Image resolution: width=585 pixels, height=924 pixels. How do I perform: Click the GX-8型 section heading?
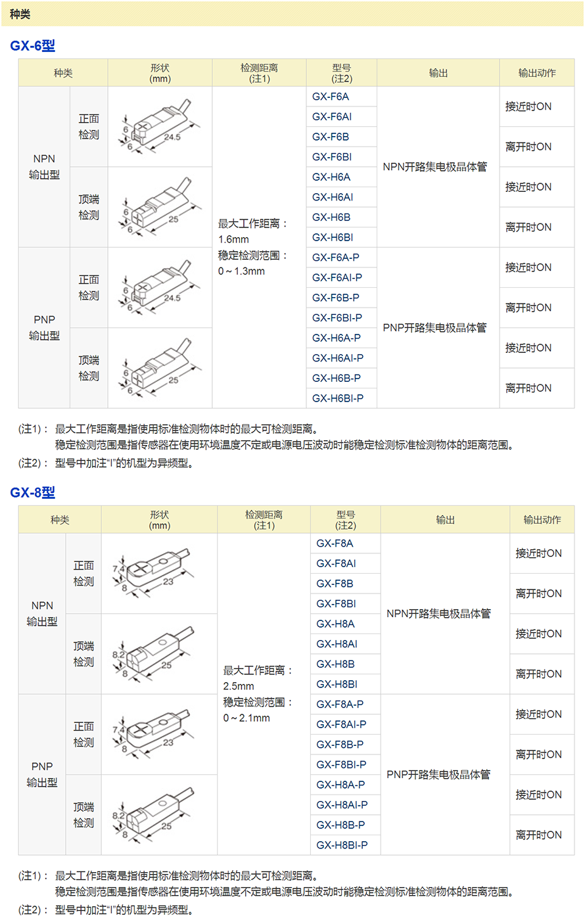[33, 493]
